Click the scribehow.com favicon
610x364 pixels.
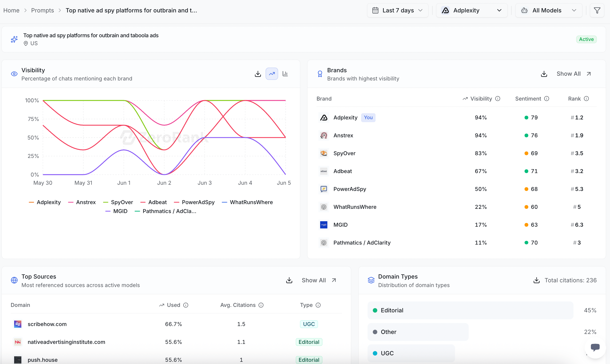click(18, 324)
